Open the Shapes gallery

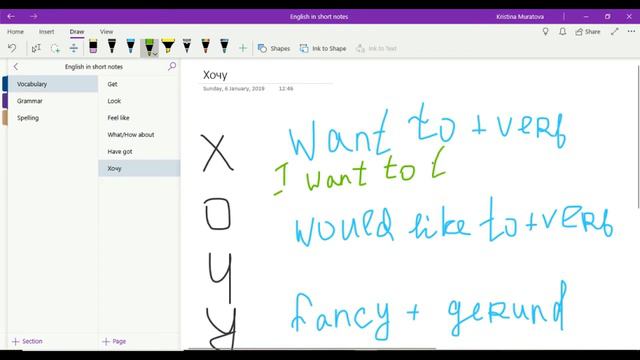274,48
